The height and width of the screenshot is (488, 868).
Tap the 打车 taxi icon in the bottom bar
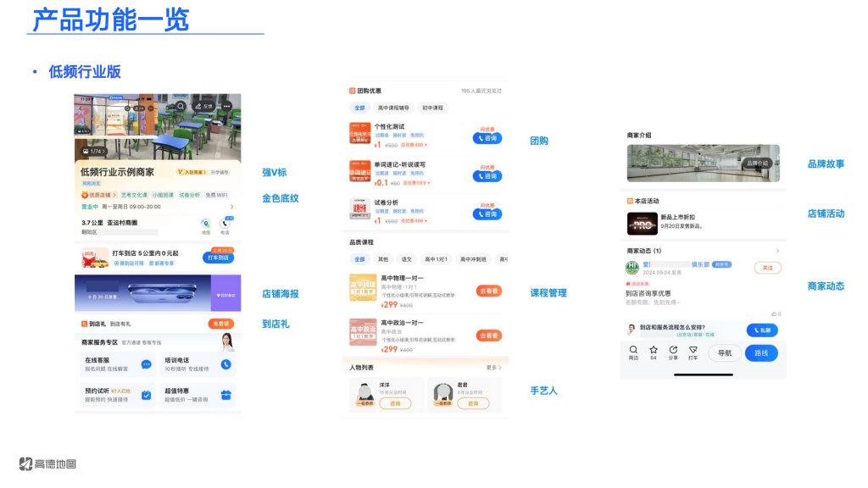(x=693, y=350)
